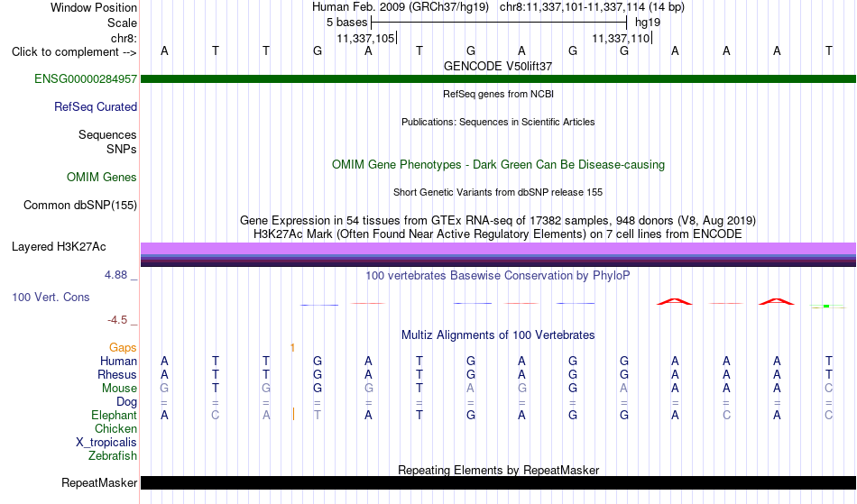The image size is (857, 504).
Task: Click the Sequences track label
Action: [107, 134]
